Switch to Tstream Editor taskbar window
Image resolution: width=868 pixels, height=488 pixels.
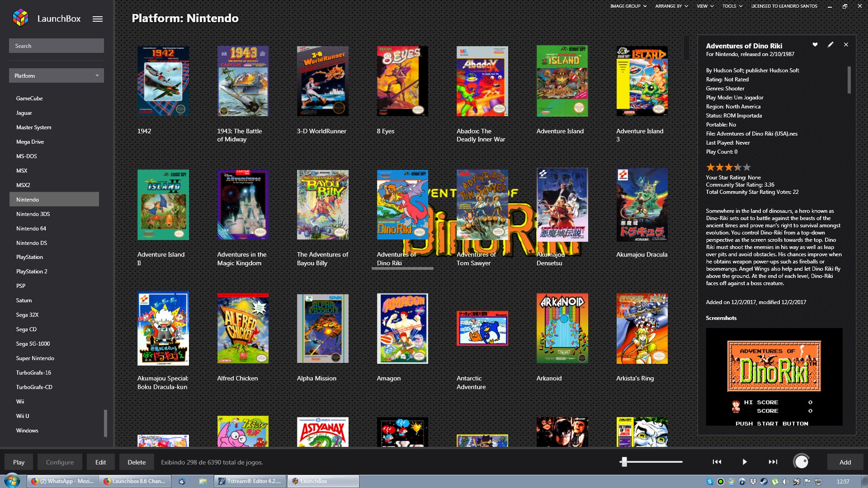point(250,481)
